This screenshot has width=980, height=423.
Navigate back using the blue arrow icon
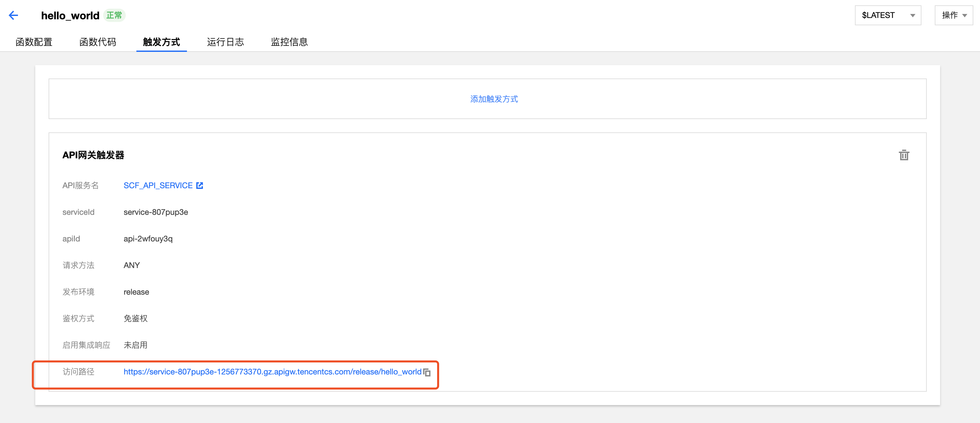coord(14,15)
